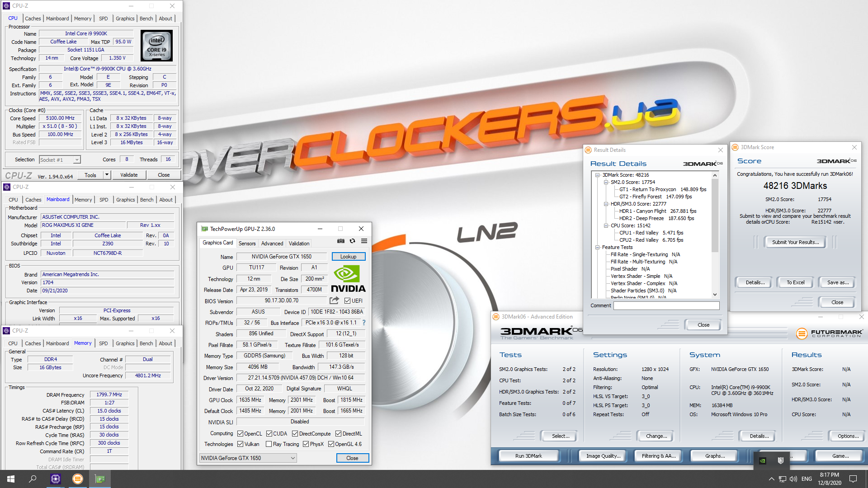868x488 pixels.
Task: Click the Windows Security shield tray icon
Action: (x=780, y=460)
